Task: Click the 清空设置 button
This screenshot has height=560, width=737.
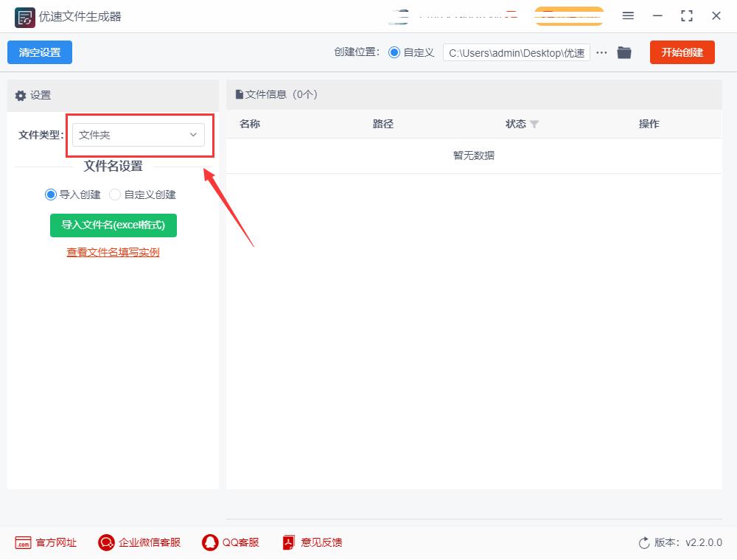Action: [39, 52]
